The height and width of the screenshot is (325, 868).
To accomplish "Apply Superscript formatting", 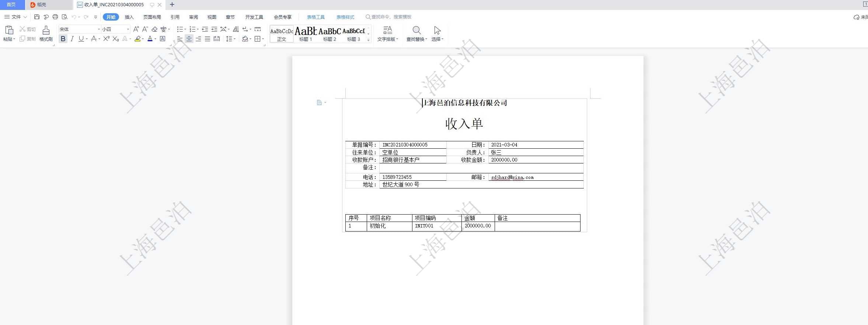I will [107, 39].
